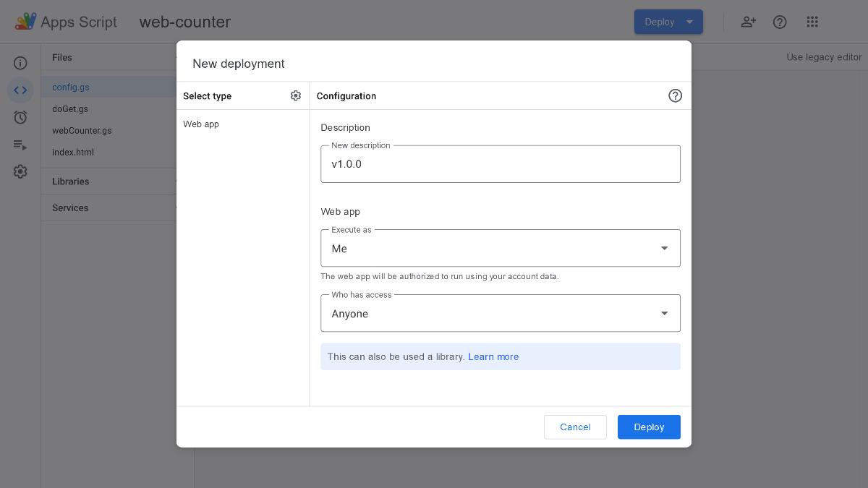Expand the Execute as dropdown

[501, 248]
